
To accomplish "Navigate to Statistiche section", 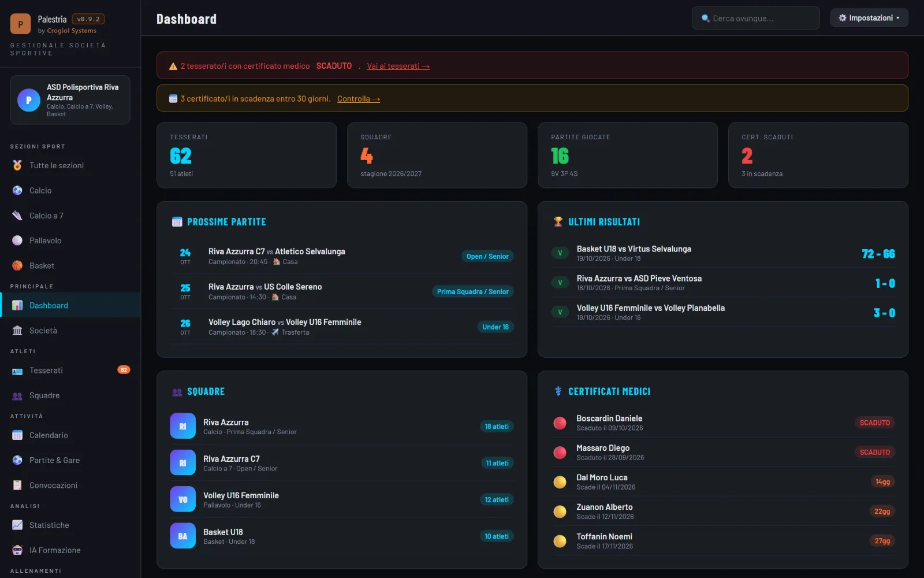I will [70, 525].
